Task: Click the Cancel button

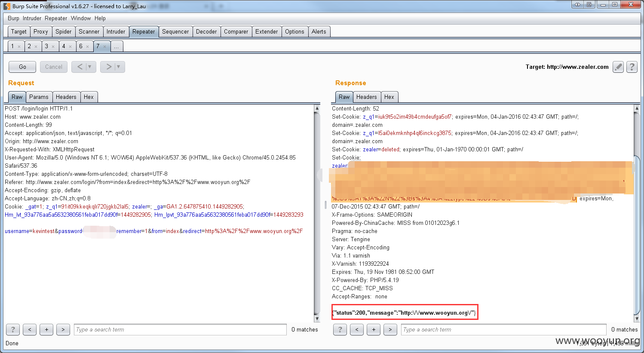Action: 54,67
